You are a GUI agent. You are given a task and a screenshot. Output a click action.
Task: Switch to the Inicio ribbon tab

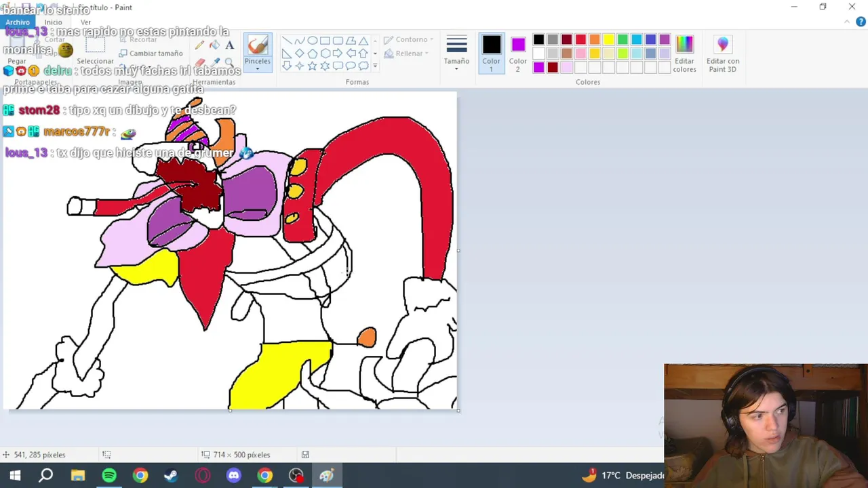(53, 22)
